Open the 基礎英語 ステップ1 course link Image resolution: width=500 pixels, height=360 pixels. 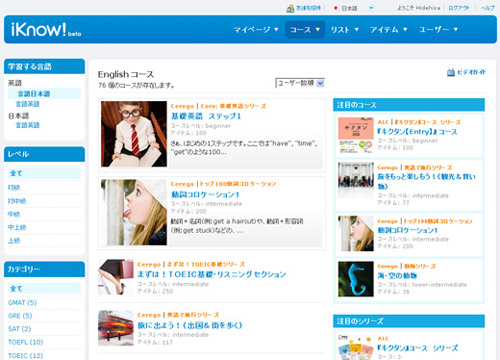click(x=206, y=116)
